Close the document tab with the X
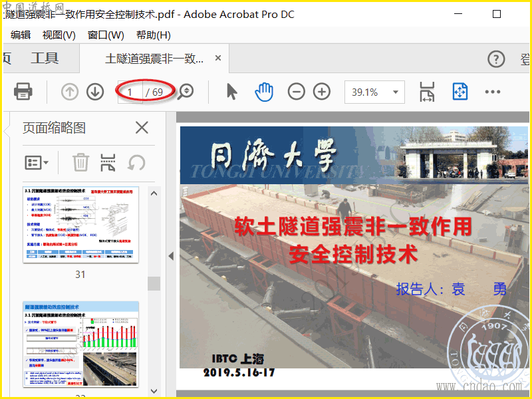Screen dimensions: 532x399 click(x=218, y=58)
